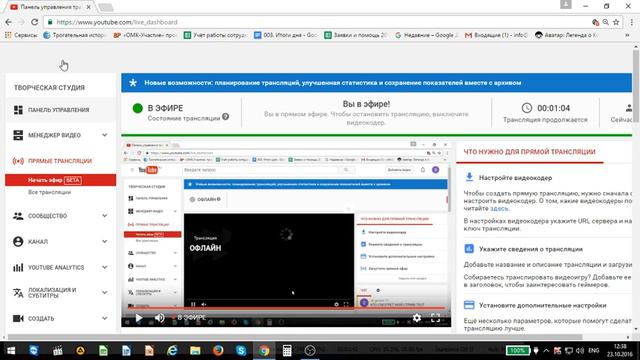Click the help icon beside Состояние трансляции
This screenshot has width=640, height=360.
225,117
